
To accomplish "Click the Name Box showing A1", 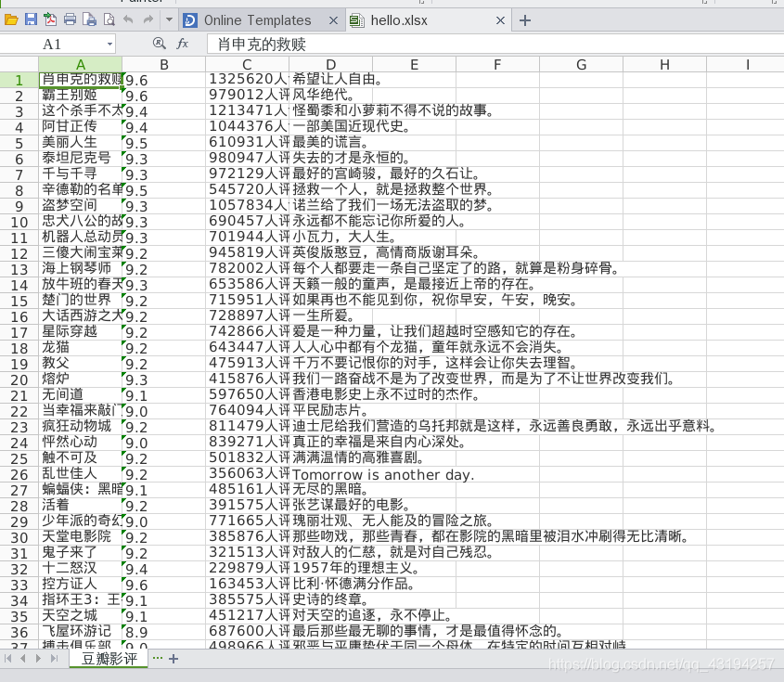I will click(53, 44).
